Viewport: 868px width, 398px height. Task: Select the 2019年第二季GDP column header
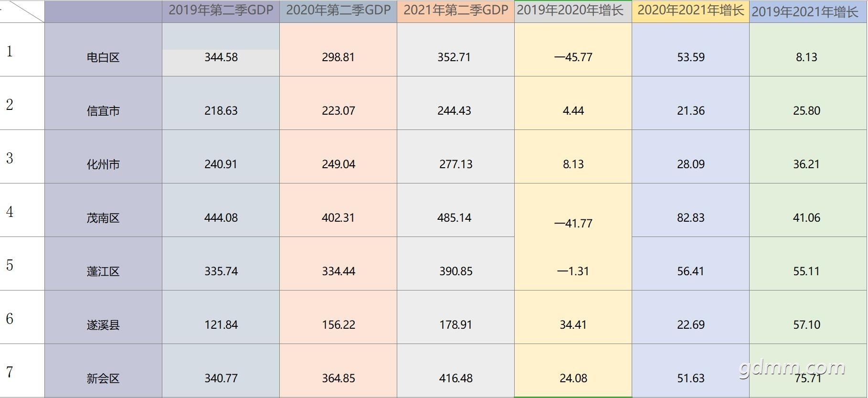(221, 11)
